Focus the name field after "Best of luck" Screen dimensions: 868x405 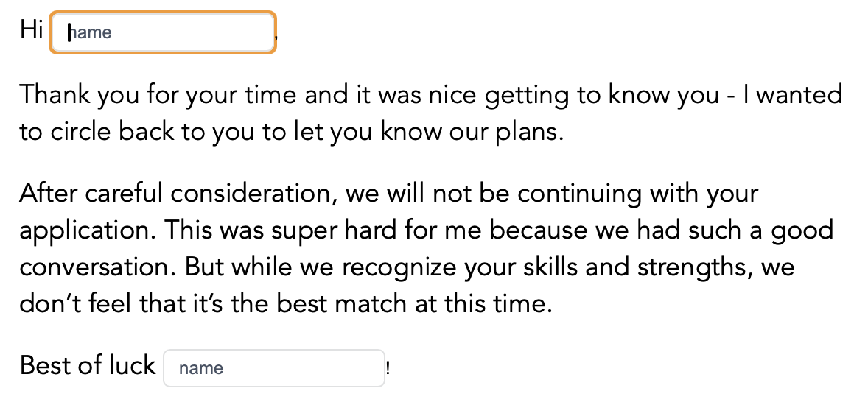(x=273, y=367)
